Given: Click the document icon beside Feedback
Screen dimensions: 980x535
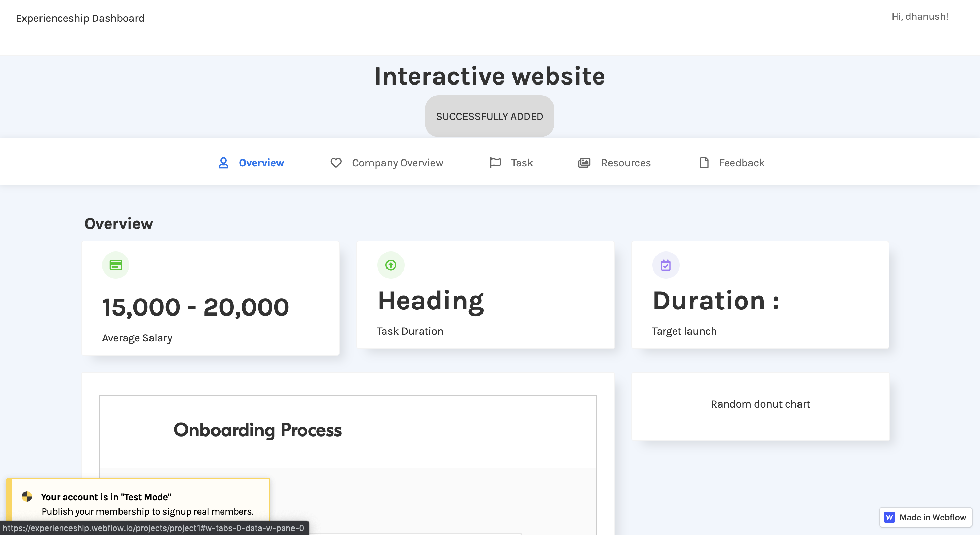Looking at the screenshot, I should [x=704, y=163].
